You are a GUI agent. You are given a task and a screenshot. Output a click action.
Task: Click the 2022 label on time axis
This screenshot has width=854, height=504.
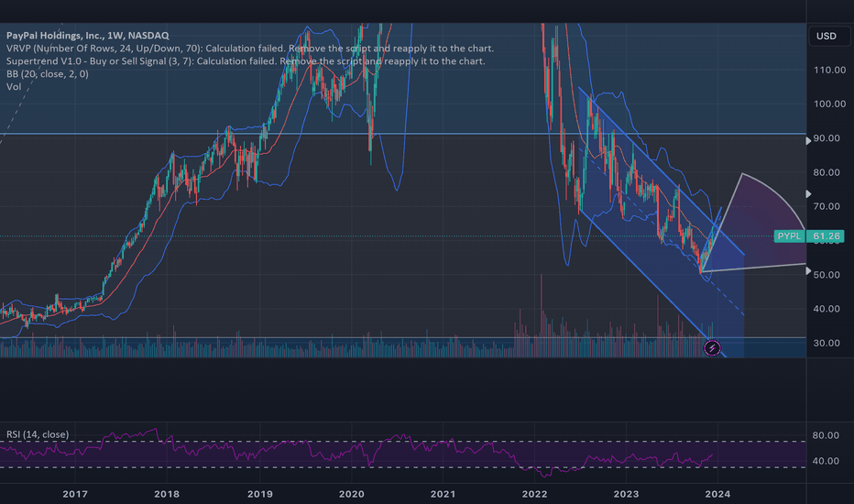(x=534, y=494)
